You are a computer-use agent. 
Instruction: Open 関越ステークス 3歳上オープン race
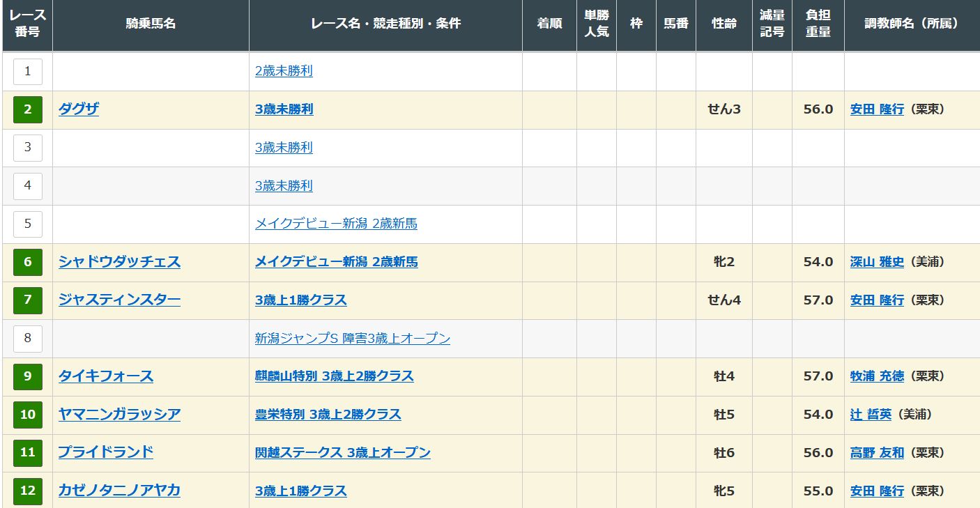(x=342, y=453)
